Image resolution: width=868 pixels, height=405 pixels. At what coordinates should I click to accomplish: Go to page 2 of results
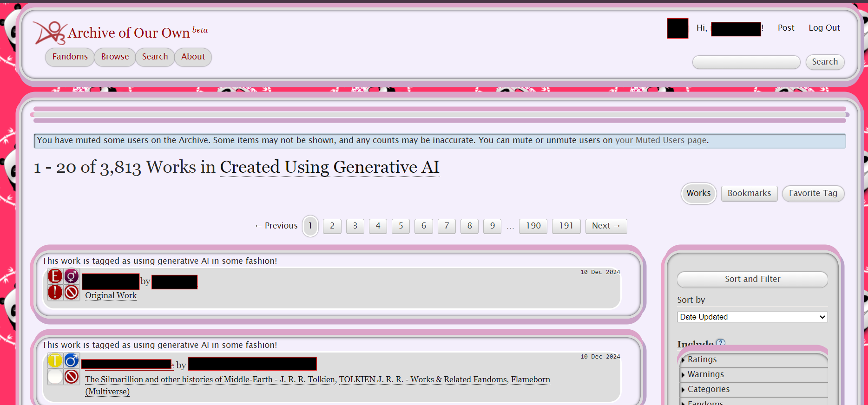(x=332, y=226)
